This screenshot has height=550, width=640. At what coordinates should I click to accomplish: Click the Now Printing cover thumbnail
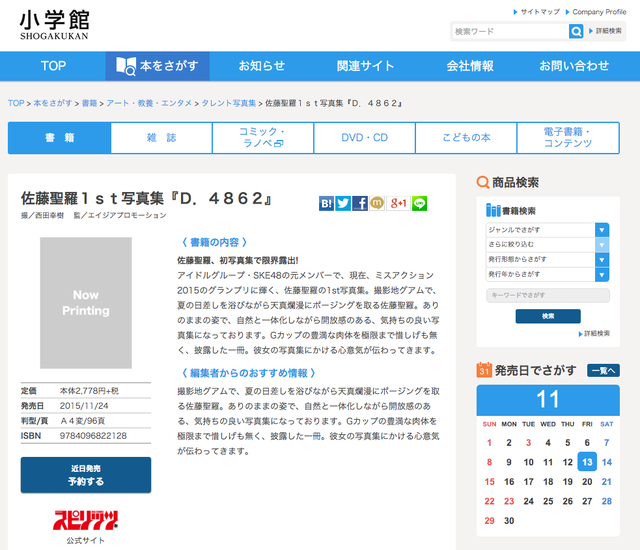[x=86, y=303]
